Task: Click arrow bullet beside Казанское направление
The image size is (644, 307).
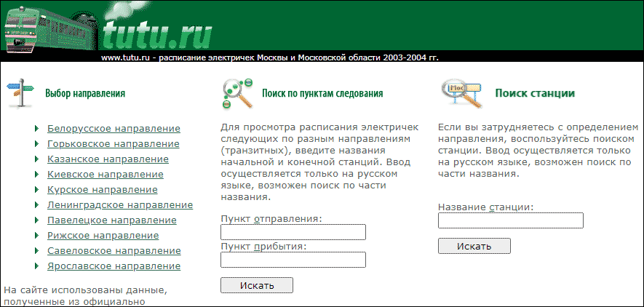Action: click(37, 159)
